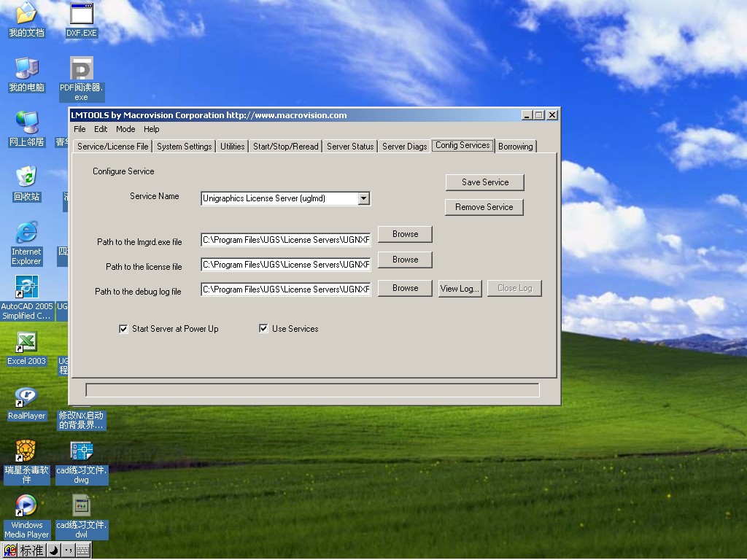Close the LMTOOLS window

pos(551,114)
